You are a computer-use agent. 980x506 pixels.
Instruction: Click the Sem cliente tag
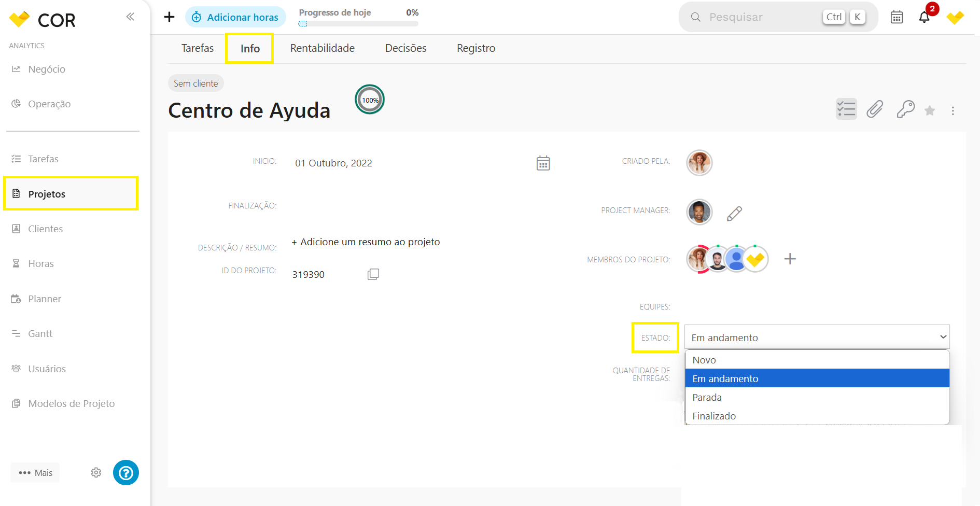tap(196, 83)
